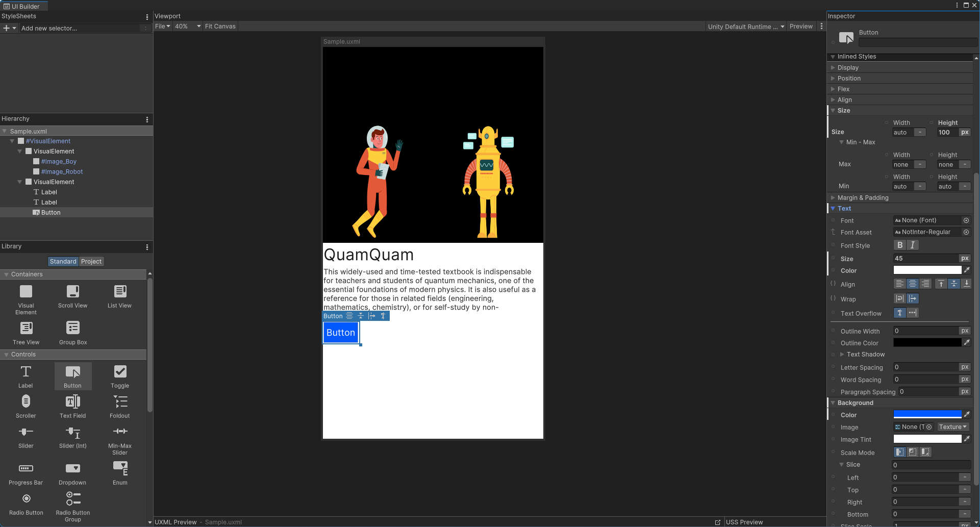
Task: Click the Preview button
Action: coord(801,27)
